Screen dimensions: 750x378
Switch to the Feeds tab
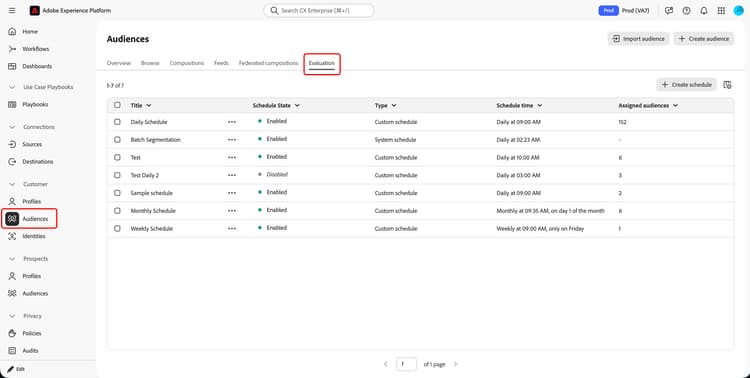pyautogui.click(x=221, y=63)
